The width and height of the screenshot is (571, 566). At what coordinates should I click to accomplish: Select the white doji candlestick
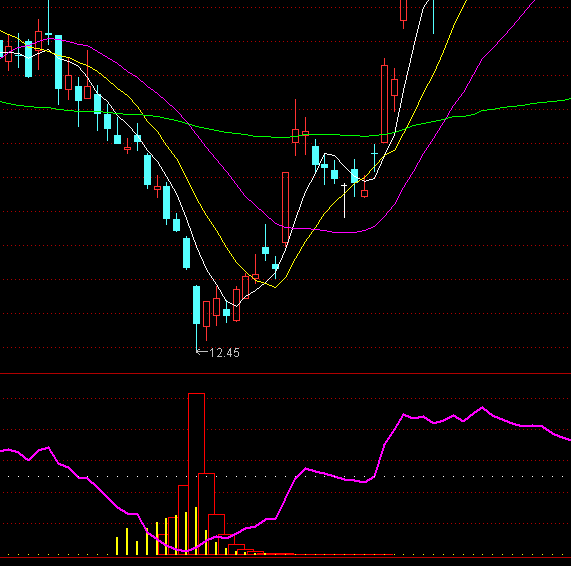pyautogui.click(x=344, y=201)
